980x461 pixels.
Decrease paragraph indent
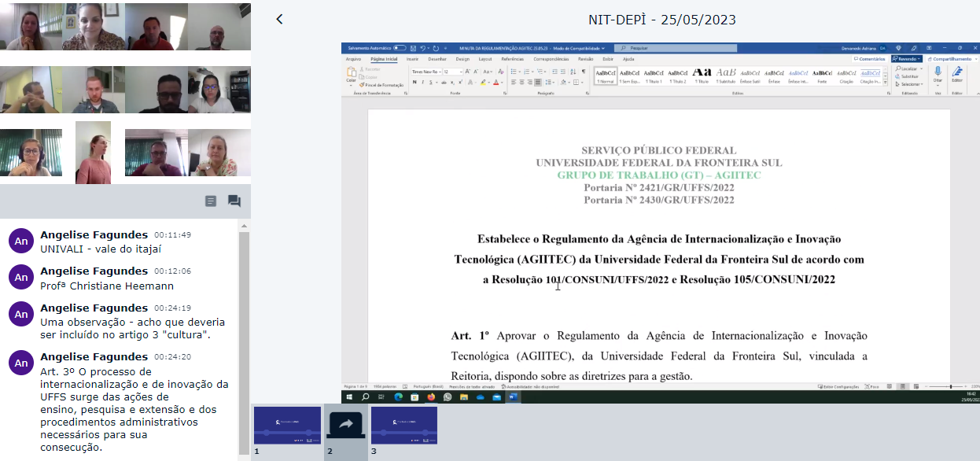[554, 72]
